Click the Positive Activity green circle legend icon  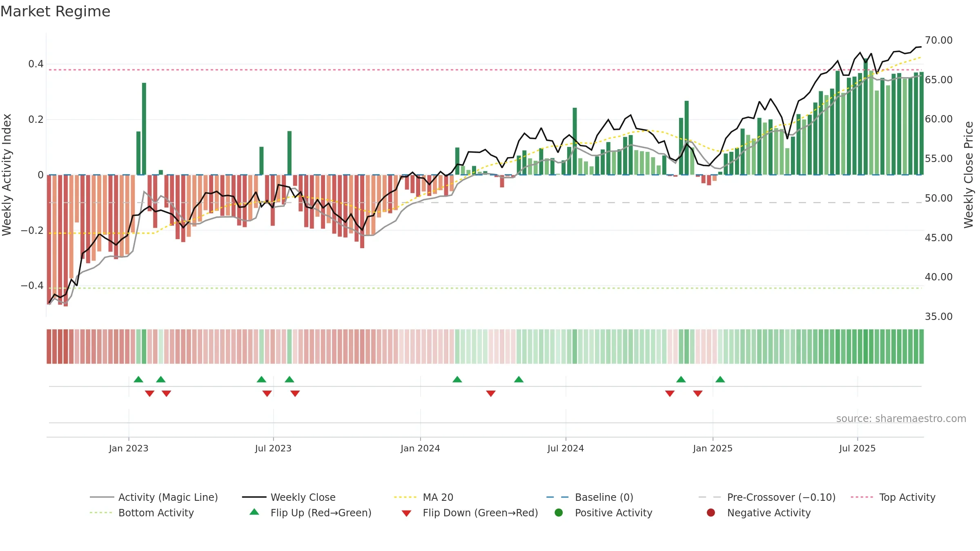(x=559, y=513)
